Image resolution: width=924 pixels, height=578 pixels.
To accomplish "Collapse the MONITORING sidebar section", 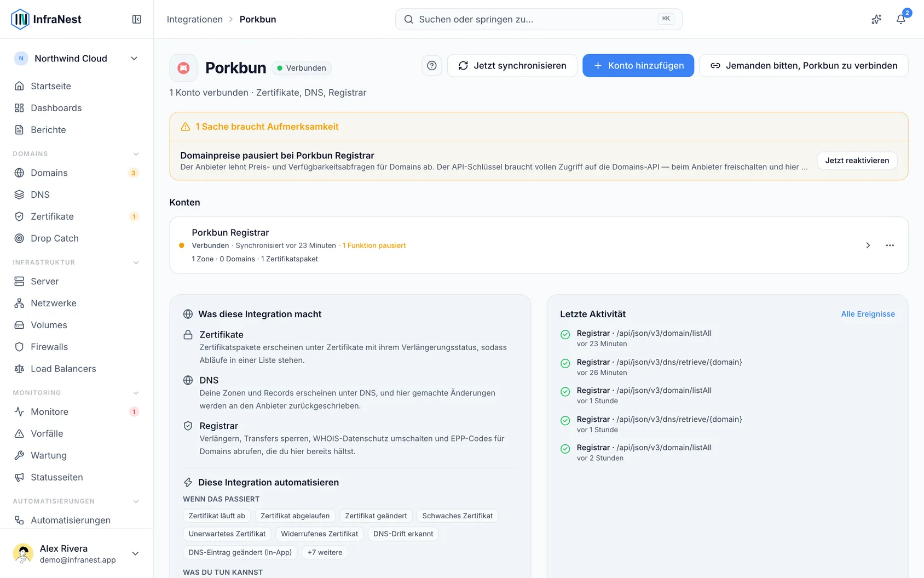I will click(x=136, y=393).
